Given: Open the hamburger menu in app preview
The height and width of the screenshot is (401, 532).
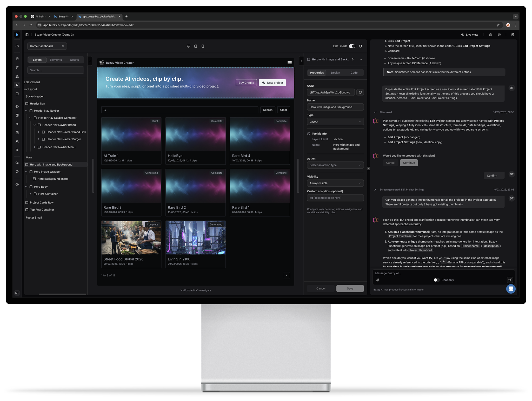Looking at the screenshot, I should pyautogui.click(x=289, y=63).
